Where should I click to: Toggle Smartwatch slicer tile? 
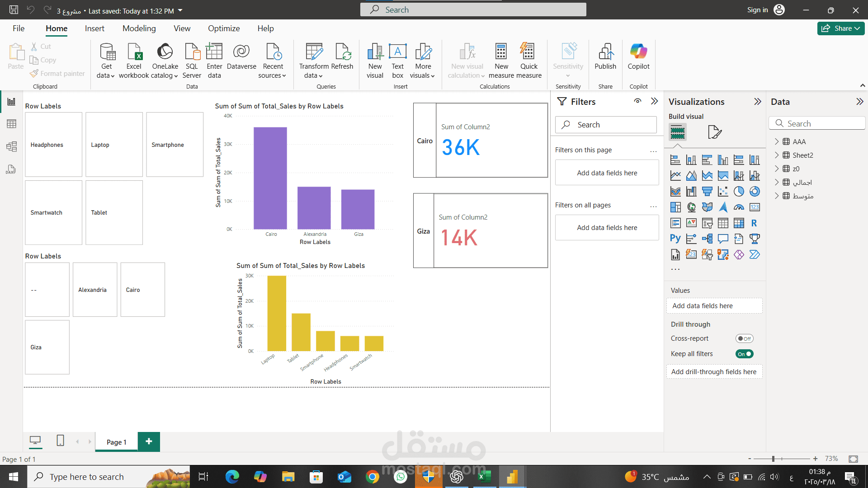tap(53, 212)
